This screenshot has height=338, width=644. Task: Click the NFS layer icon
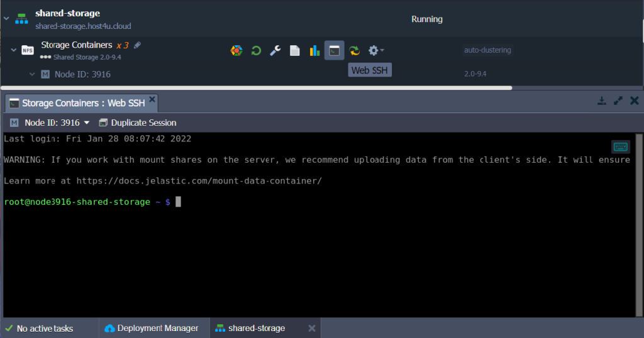point(28,50)
